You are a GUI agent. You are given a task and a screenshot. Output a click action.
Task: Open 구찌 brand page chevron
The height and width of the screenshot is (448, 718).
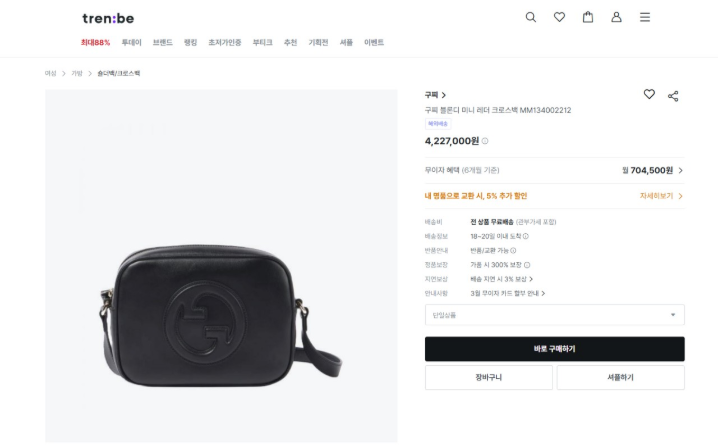(x=443, y=95)
